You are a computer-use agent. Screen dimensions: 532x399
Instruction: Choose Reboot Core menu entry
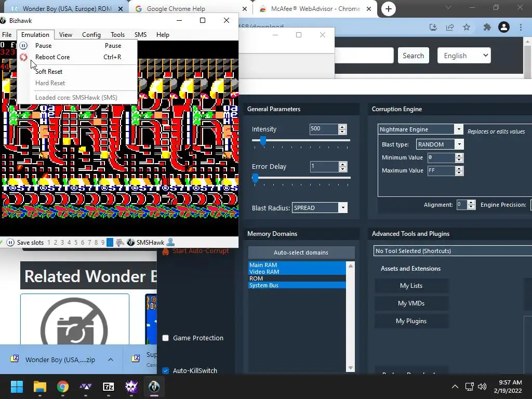77,57
